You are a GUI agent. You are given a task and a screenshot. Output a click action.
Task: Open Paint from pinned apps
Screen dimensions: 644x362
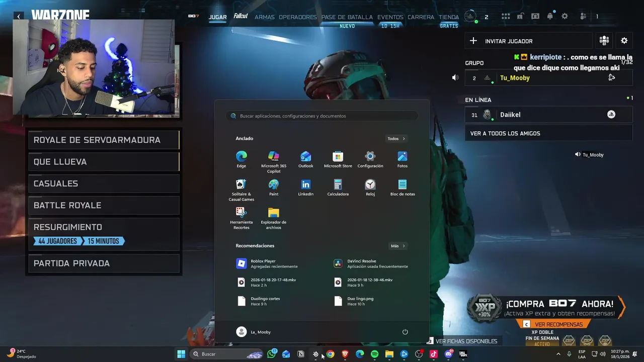pyautogui.click(x=274, y=187)
